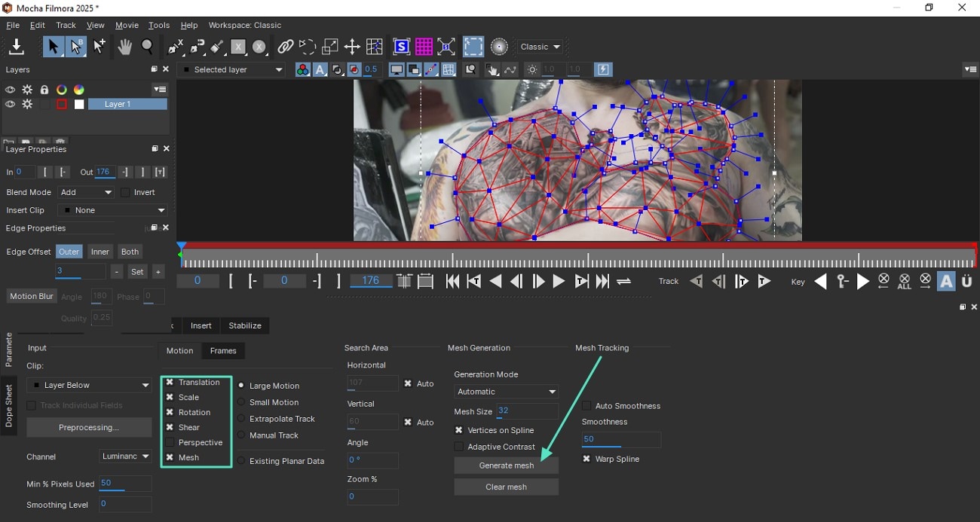
Task: Pick the magnetic spline pen tool
Action: (198, 47)
